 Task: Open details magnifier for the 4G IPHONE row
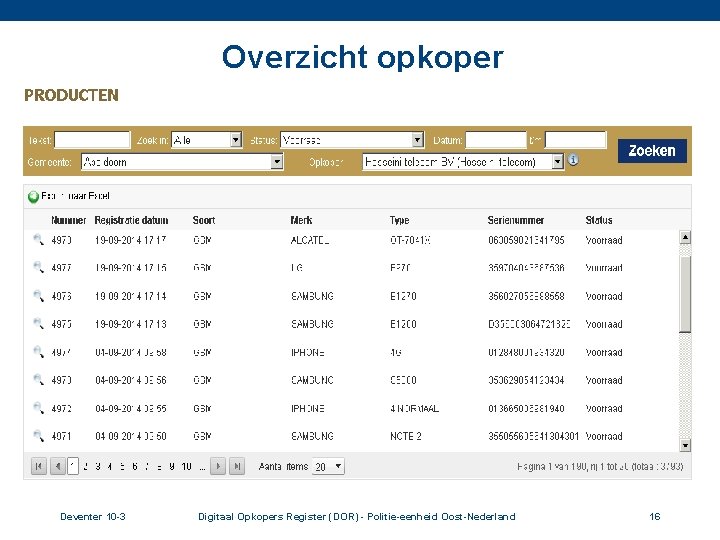click(38, 352)
